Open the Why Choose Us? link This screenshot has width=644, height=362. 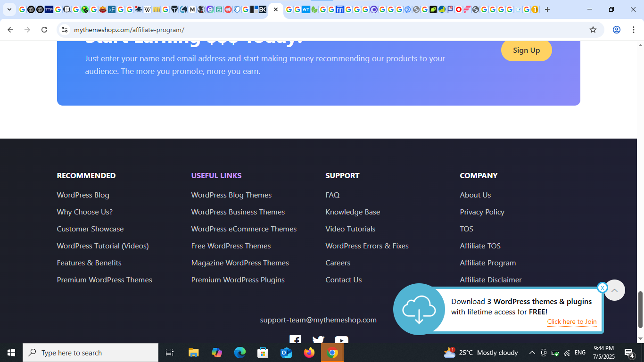(x=85, y=212)
